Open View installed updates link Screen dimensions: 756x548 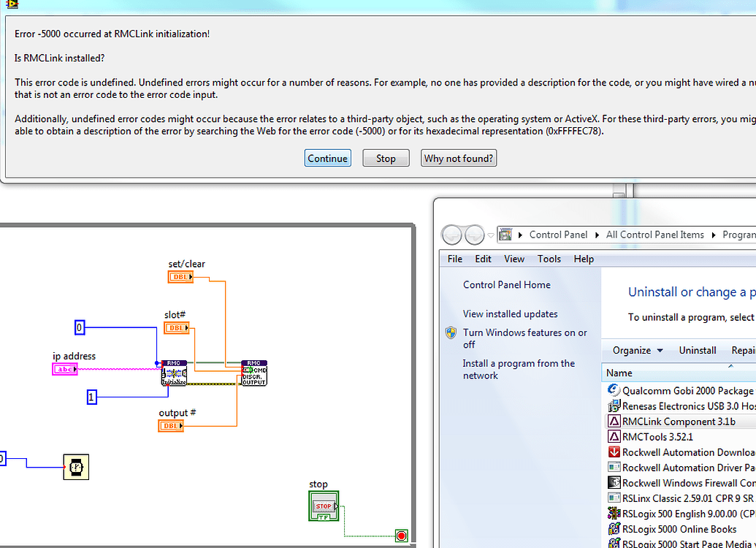point(511,313)
